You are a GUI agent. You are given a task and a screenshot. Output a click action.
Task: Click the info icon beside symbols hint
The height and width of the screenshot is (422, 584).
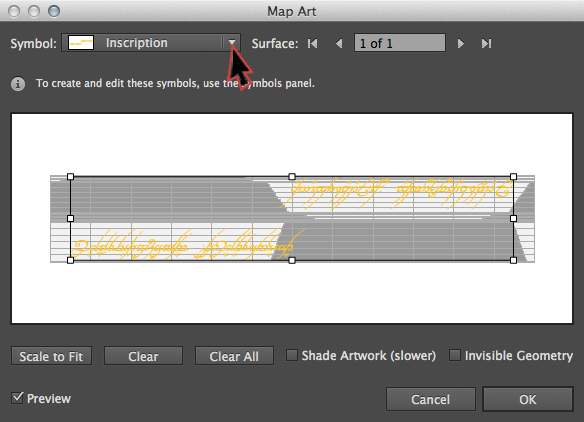[x=18, y=84]
